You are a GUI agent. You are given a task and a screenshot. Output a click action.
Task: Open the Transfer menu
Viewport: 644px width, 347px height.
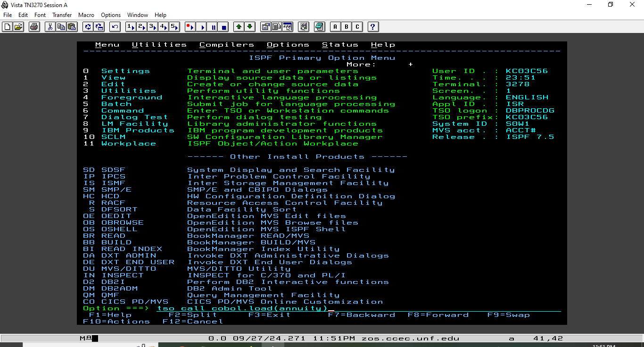(x=62, y=15)
